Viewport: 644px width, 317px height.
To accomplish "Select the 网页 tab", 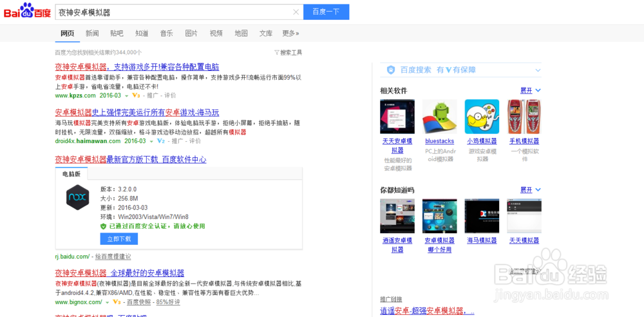I will [68, 34].
